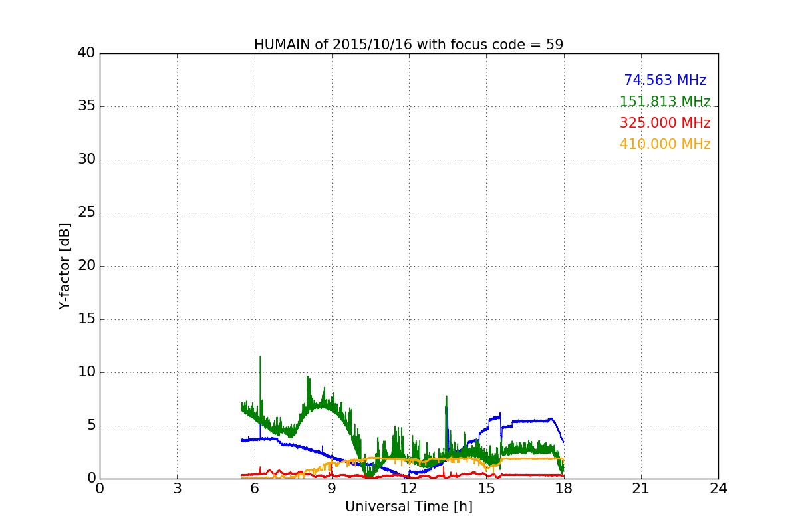Click y-axis tick label 20
Viewport: 798px width, 532px height.
86,266
